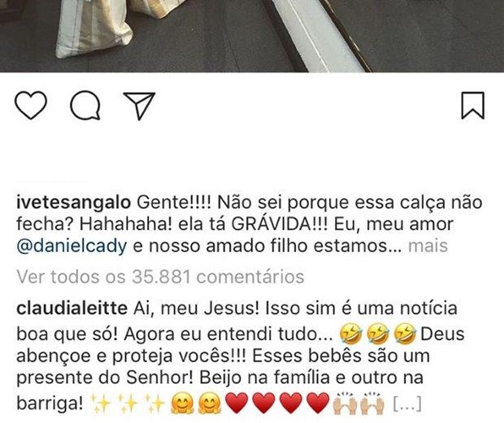The width and height of the screenshot is (504, 423).
Task: Open the claudialeitte profile username
Action: 72,309
